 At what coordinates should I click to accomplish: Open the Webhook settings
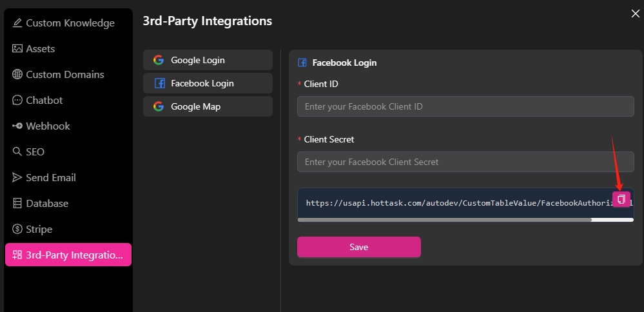click(68, 126)
